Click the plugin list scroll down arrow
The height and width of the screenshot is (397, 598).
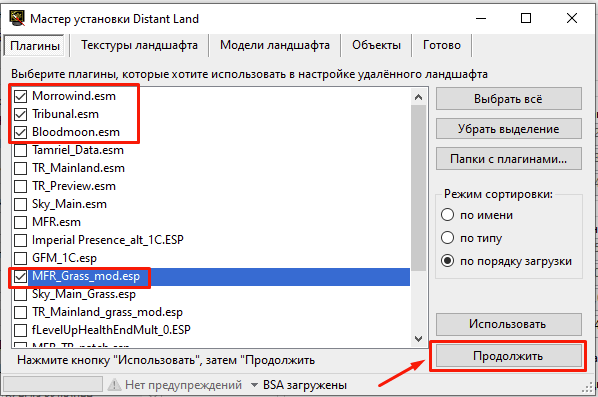point(418,339)
